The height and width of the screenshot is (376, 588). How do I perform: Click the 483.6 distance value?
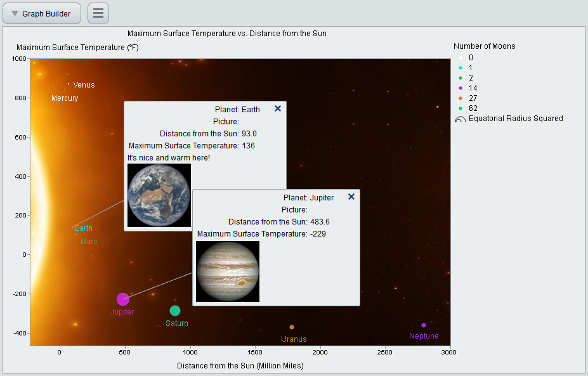pos(320,221)
